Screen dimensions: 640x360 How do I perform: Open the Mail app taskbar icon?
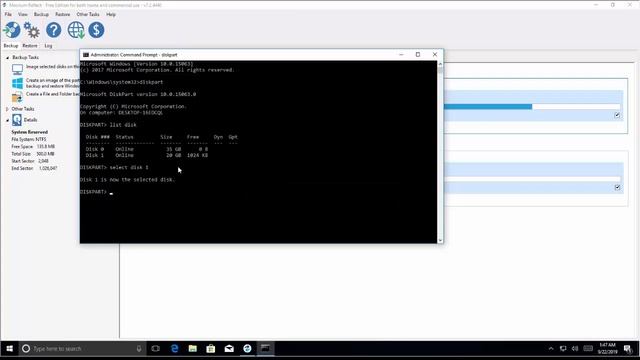(229, 349)
